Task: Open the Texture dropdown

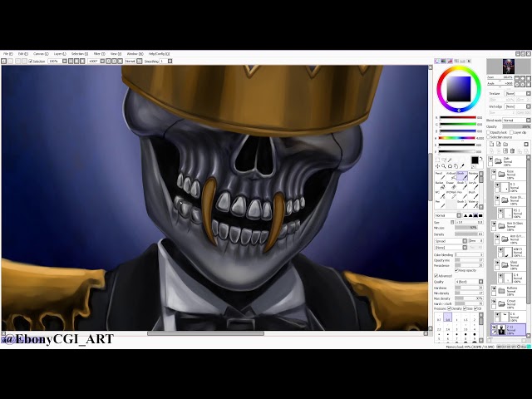Action: pos(517,93)
